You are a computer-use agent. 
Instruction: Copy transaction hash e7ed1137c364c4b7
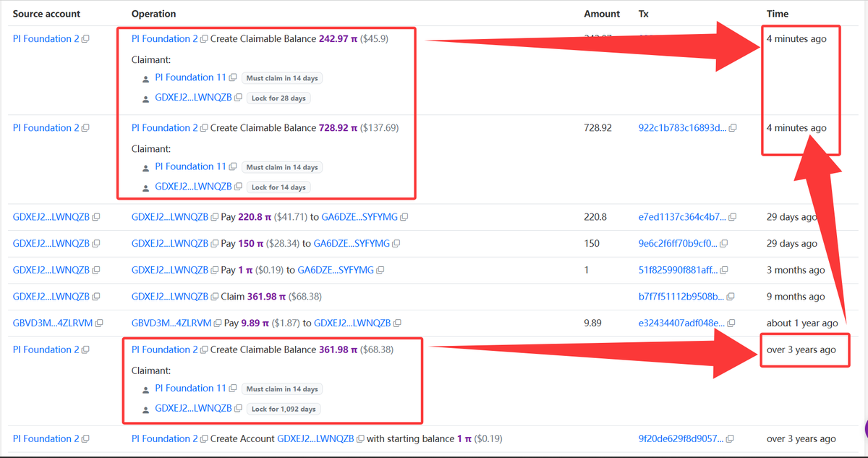(733, 217)
